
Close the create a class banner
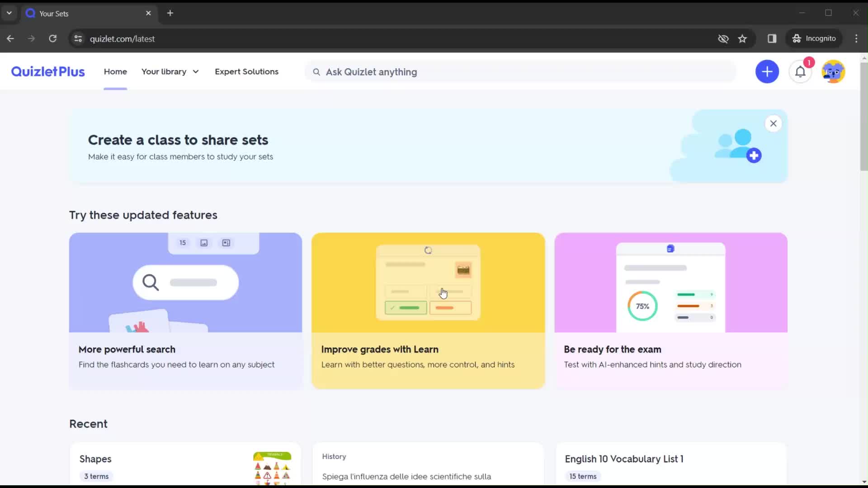[x=773, y=123]
